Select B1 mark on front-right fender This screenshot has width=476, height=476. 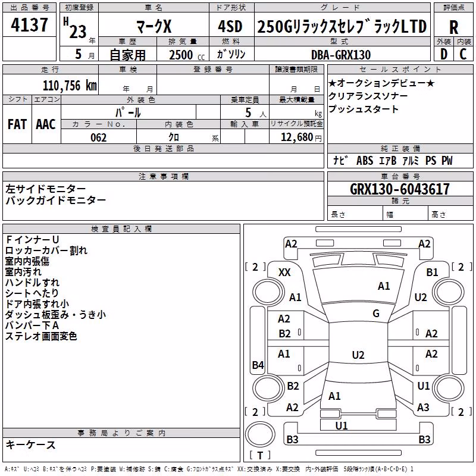(432, 273)
